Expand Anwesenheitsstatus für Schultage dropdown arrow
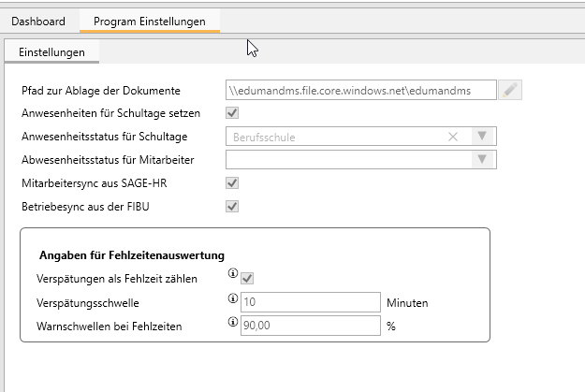585x392 pixels. click(x=482, y=137)
